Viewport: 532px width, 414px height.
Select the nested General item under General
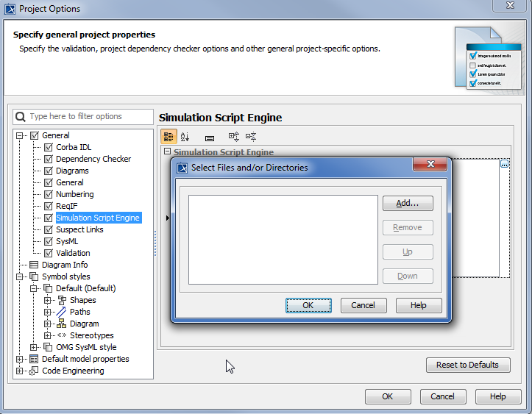coord(70,183)
